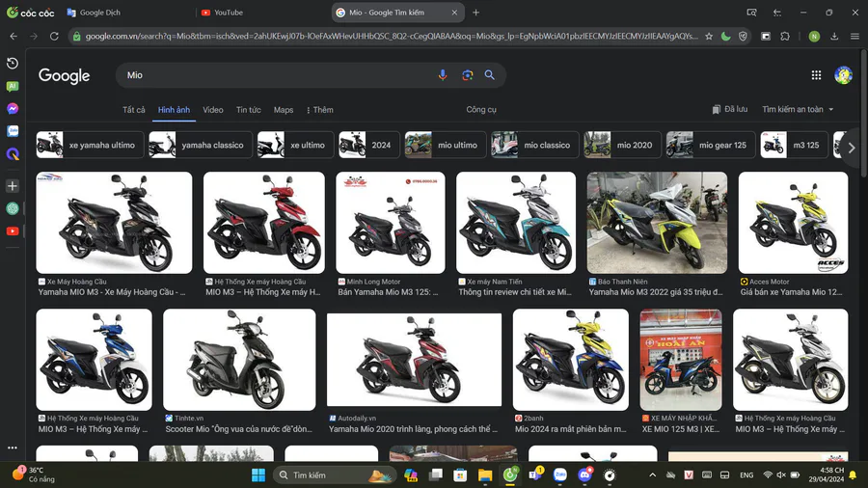The image size is (868, 488).
Task: Click the Mio search input field
Action: pos(277,75)
